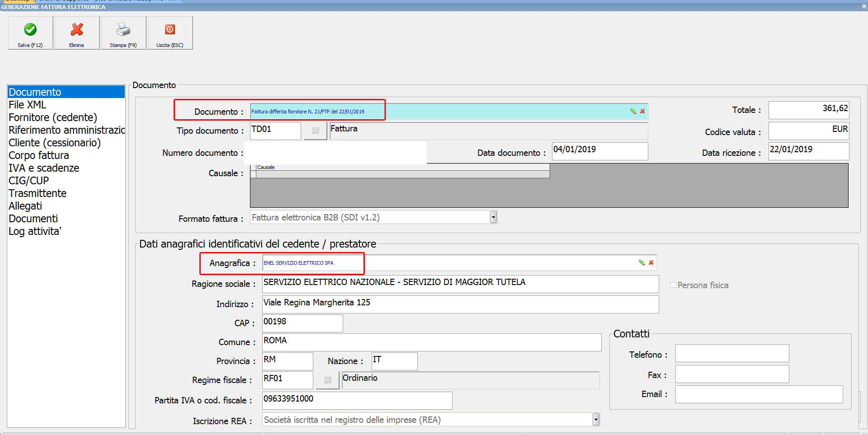The height and width of the screenshot is (435, 868).
Task: Open Allegati section
Action: tap(66, 206)
